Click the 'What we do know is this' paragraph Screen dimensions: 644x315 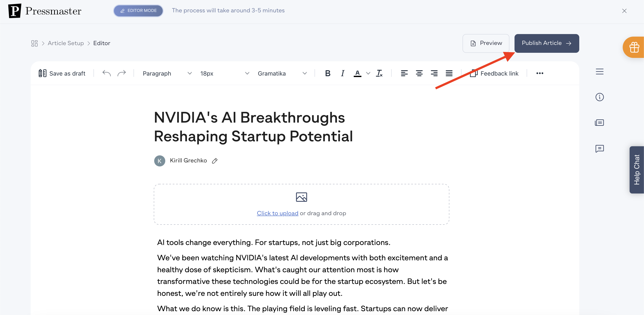tap(302, 309)
